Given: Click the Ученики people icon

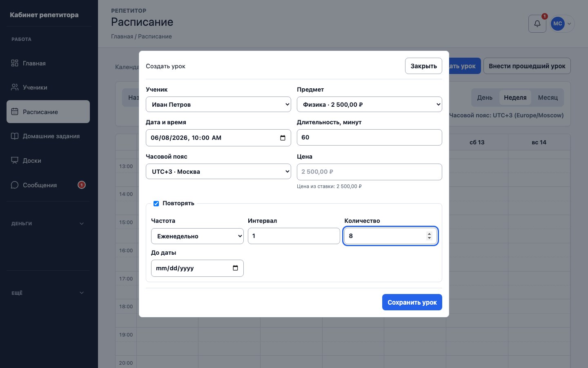Looking at the screenshot, I should coord(15,87).
